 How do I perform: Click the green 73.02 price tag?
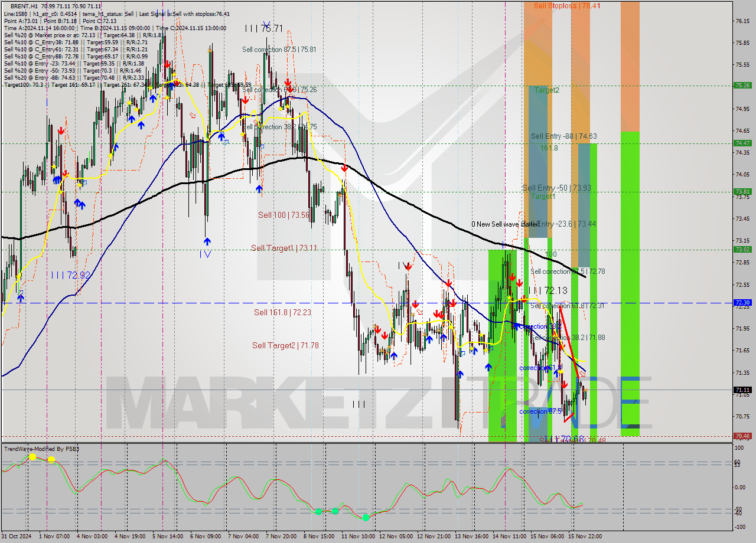click(742, 249)
